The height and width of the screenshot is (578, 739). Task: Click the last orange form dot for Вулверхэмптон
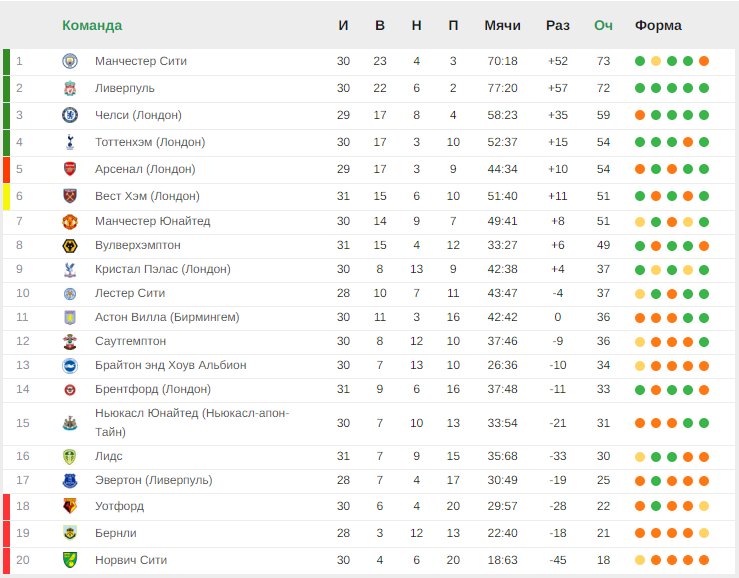704,246
